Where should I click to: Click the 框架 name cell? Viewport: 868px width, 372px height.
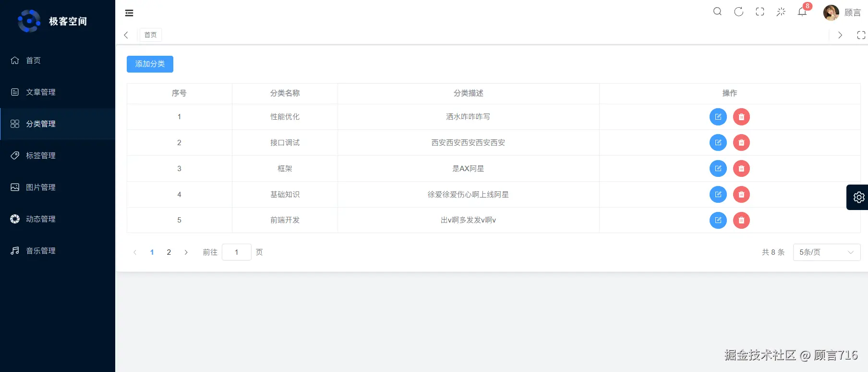click(285, 169)
